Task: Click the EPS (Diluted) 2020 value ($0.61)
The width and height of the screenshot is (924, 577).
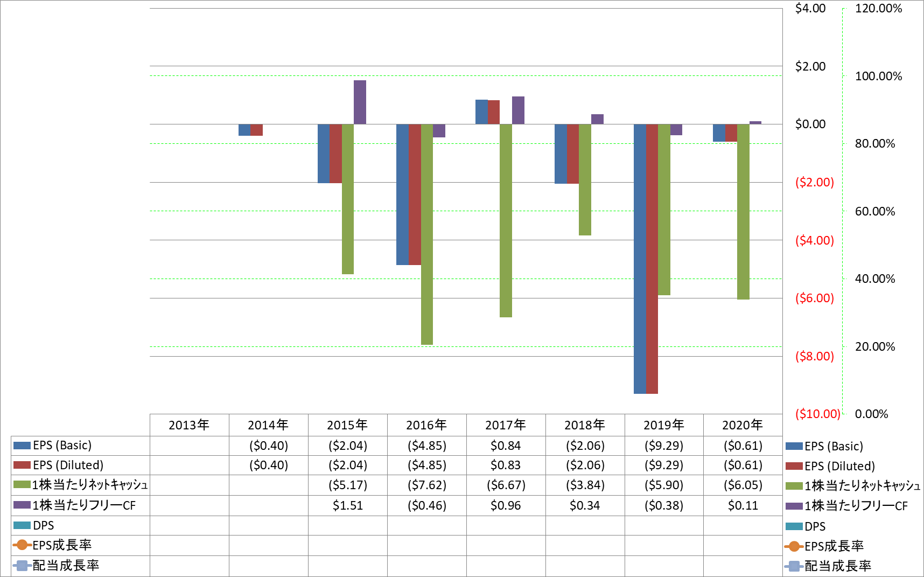Action: [743, 465]
